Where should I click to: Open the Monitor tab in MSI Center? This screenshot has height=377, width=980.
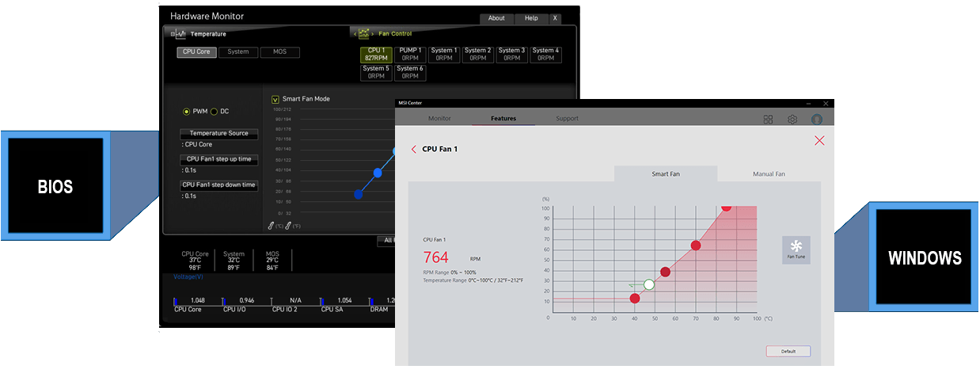[439, 119]
